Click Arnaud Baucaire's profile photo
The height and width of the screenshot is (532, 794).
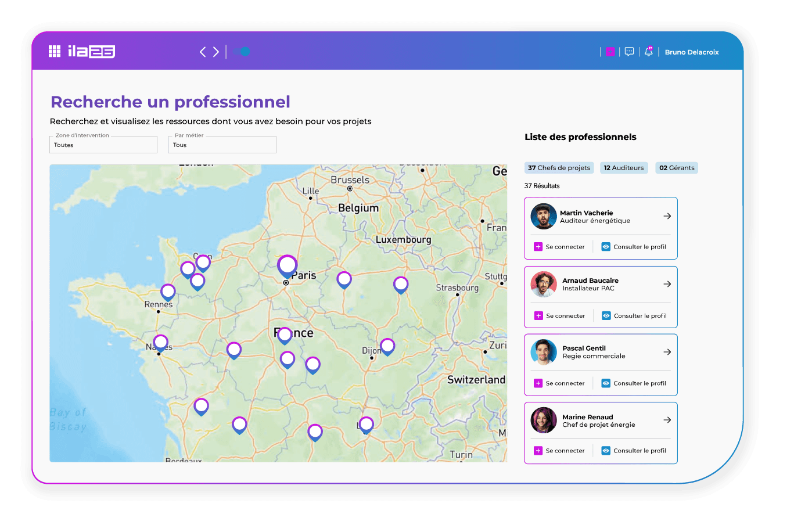tap(544, 284)
